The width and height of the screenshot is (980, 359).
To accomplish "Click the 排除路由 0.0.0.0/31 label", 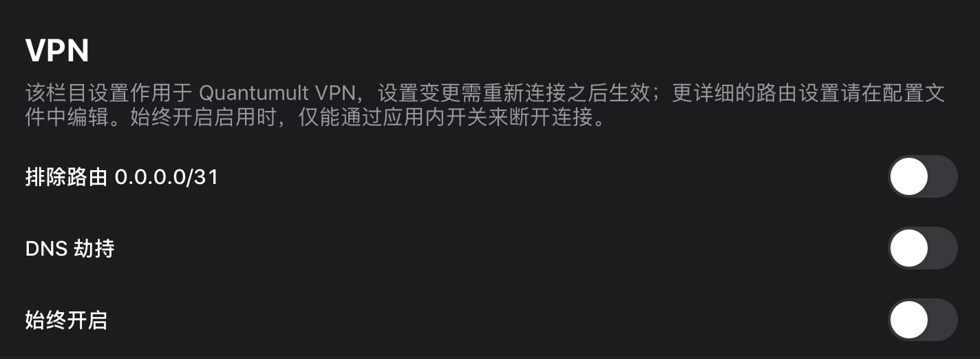I will (122, 177).
